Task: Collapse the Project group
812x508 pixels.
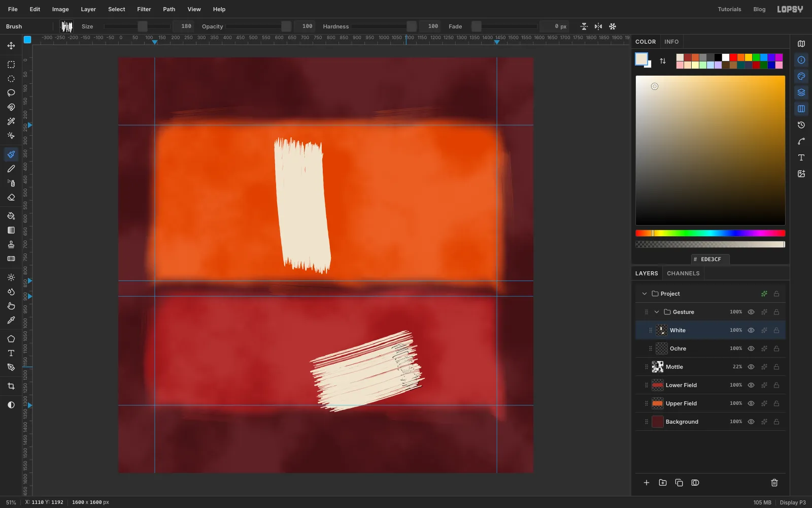Action: point(645,294)
